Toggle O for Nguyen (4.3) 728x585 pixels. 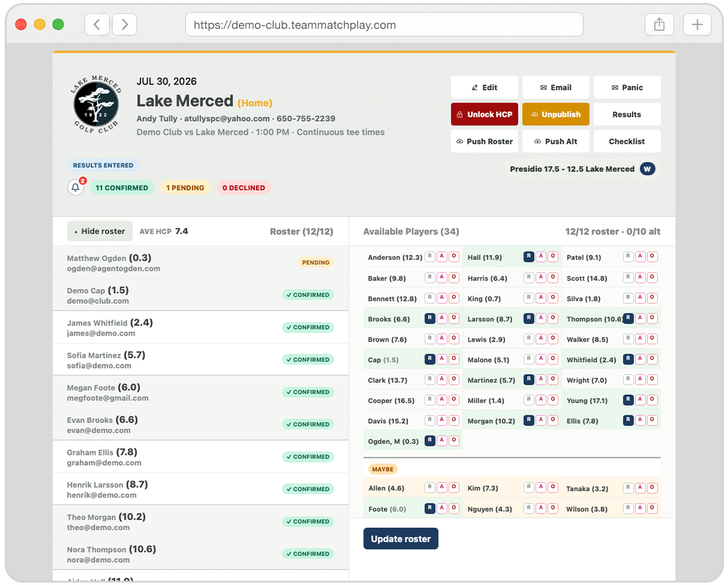click(553, 508)
